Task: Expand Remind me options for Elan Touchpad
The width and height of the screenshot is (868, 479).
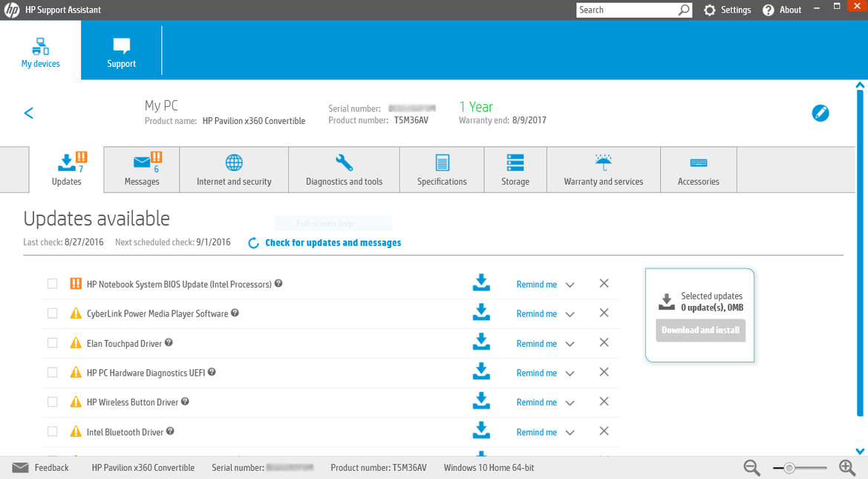Action: [x=570, y=344]
